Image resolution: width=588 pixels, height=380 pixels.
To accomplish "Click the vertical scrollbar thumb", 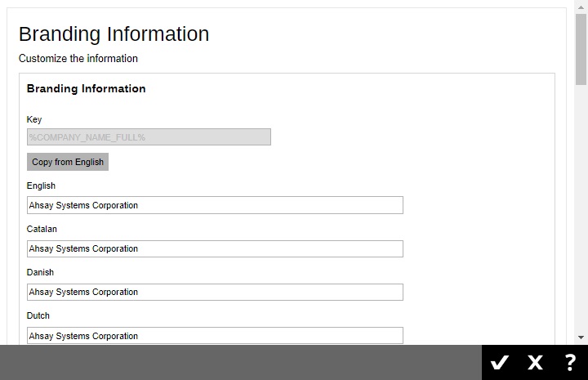I will pos(581,49).
